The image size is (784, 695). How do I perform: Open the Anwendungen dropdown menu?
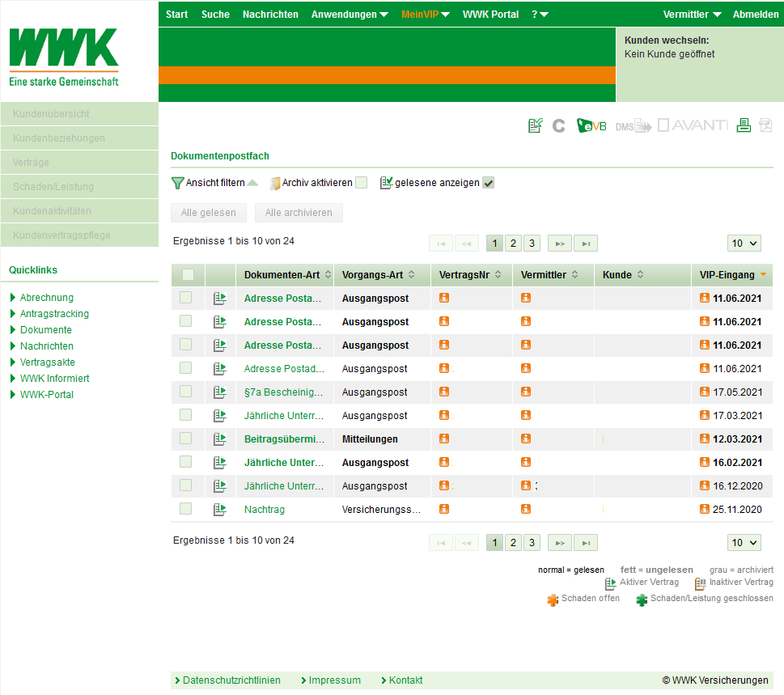pos(350,15)
